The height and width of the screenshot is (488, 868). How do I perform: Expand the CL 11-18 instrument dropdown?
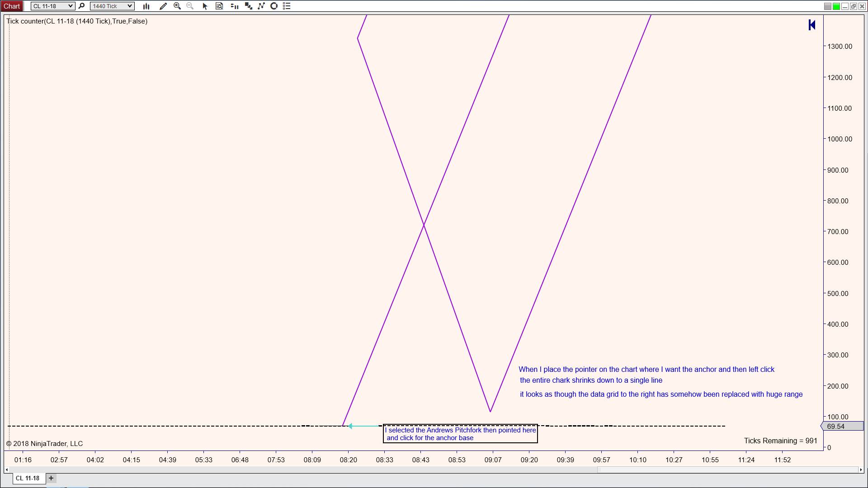71,6
